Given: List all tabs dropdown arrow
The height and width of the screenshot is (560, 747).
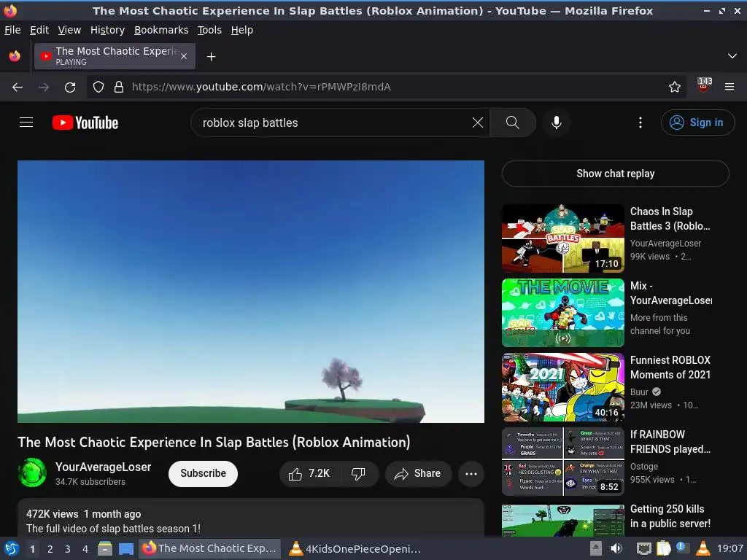Looking at the screenshot, I should 732,56.
